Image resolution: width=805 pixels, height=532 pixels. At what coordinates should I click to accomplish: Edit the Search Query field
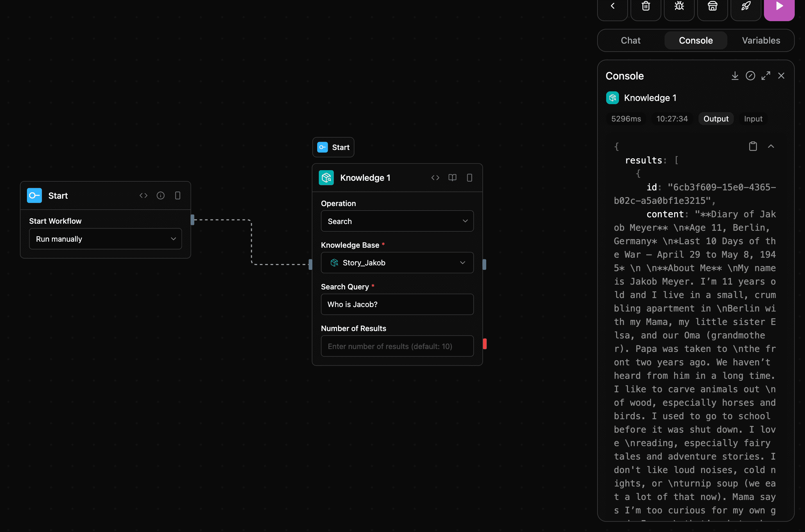click(x=397, y=304)
